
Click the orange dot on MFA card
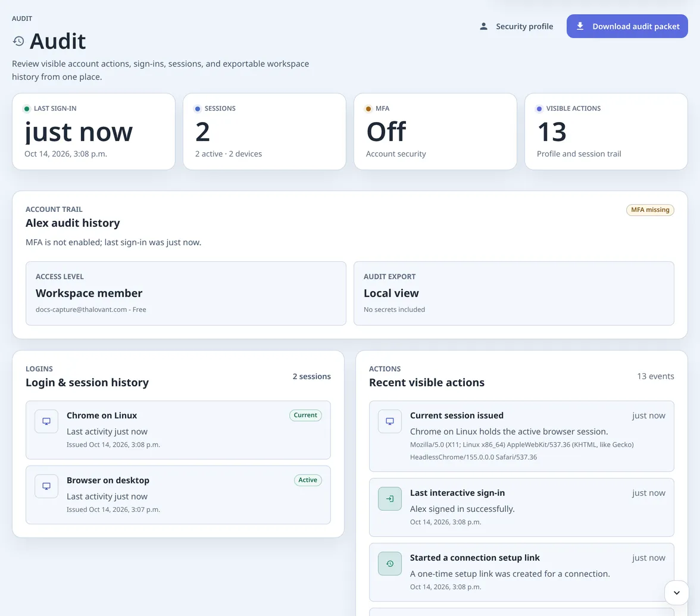368,109
